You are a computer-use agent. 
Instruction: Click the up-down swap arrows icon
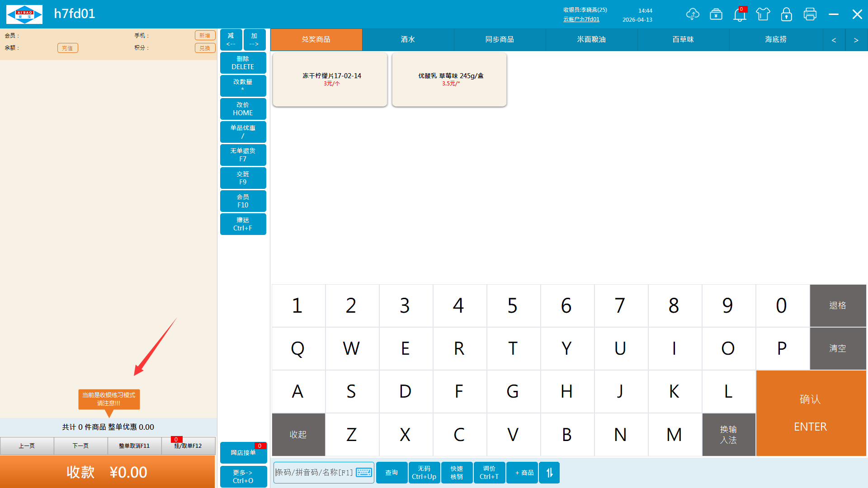tap(549, 473)
